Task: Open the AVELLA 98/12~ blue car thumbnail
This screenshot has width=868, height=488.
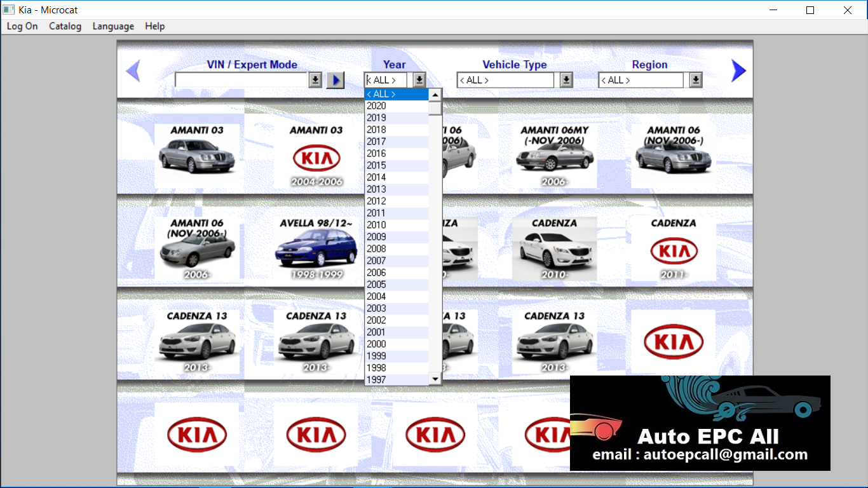Action: click(x=316, y=248)
